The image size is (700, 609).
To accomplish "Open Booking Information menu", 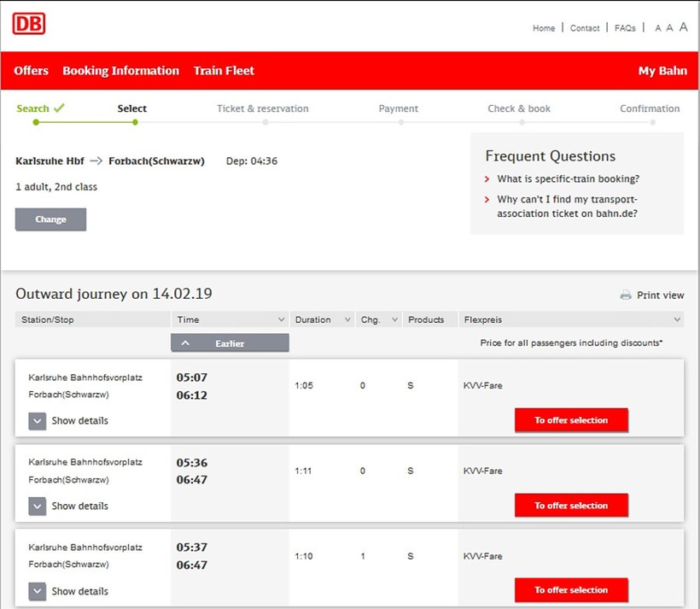I will [120, 71].
